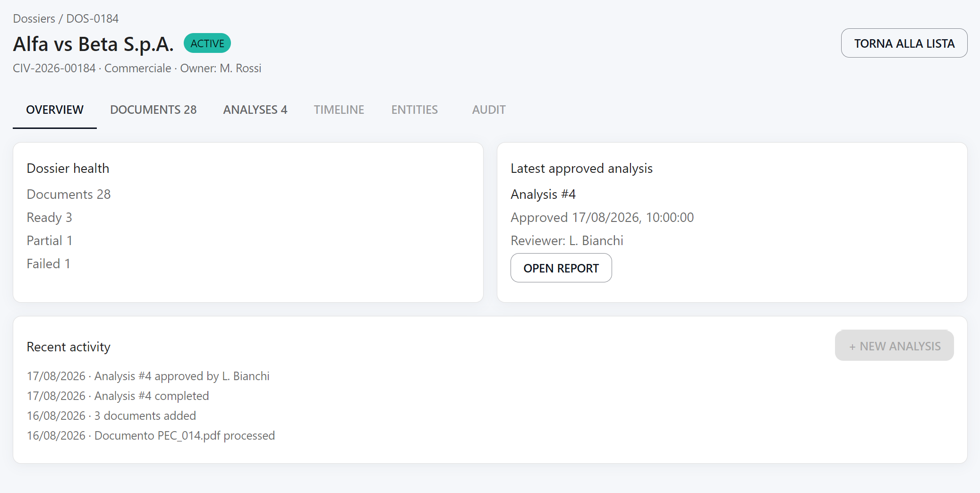This screenshot has width=980, height=493.
Task: Select the Analysis #4 title
Action: coord(543,194)
